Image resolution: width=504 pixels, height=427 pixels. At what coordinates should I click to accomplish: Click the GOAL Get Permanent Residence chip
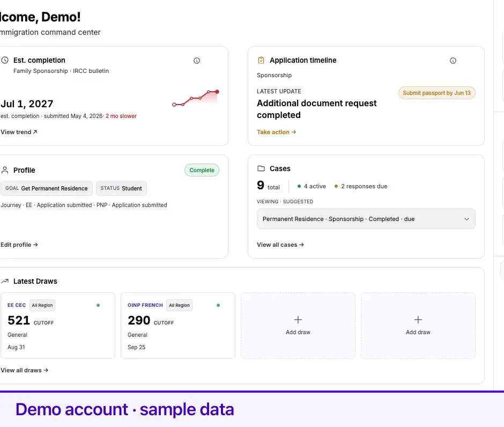46,188
